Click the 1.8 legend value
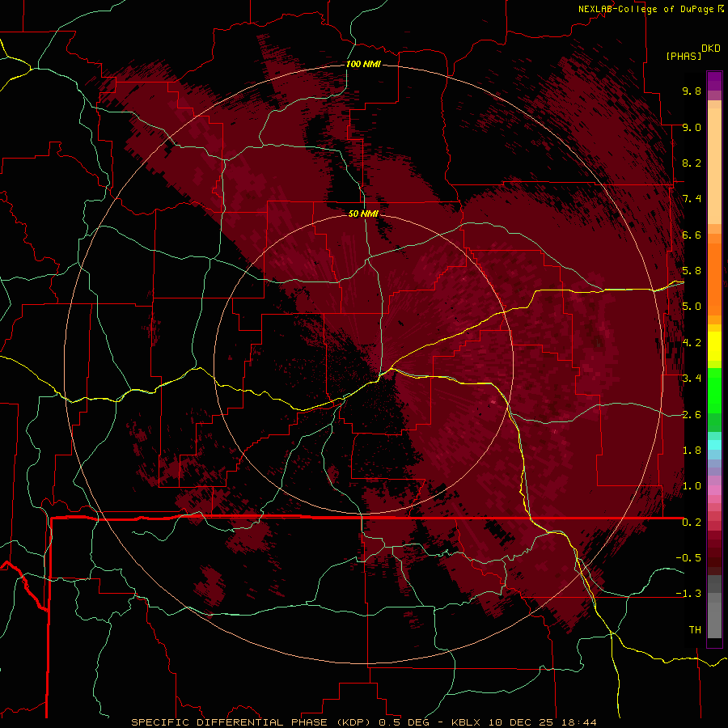 [692, 451]
